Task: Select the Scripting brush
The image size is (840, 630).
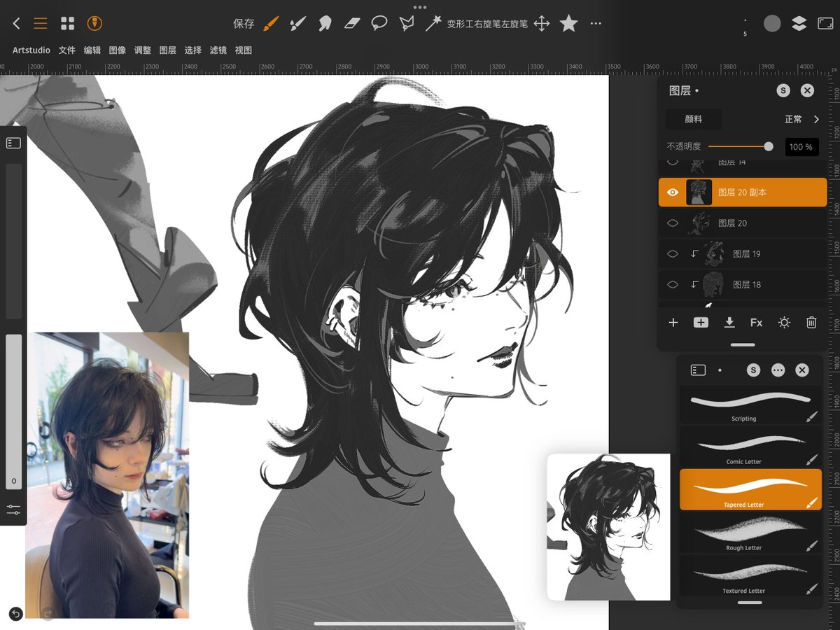Action: point(750,405)
